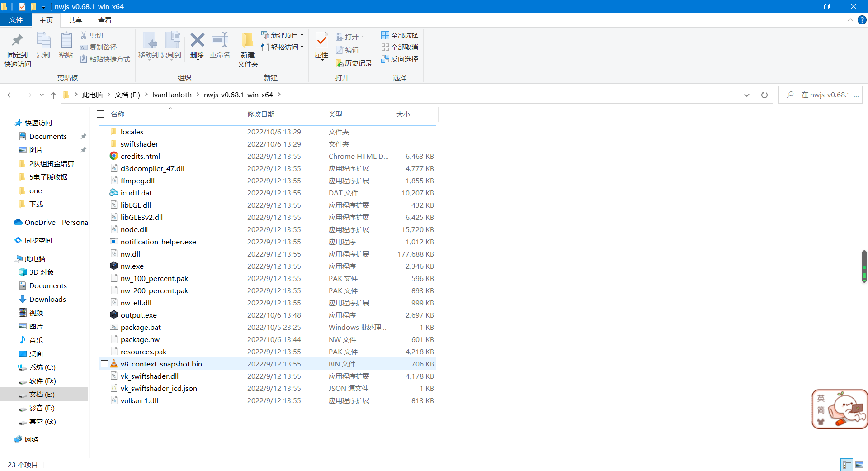Click History (历史记录) in ribbon

point(354,63)
